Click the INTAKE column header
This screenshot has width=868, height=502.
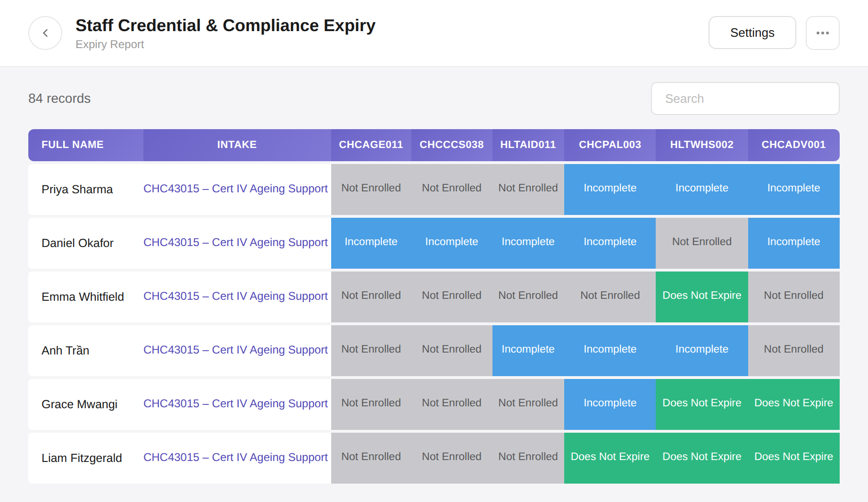pyautogui.click(x=237, y=145)
